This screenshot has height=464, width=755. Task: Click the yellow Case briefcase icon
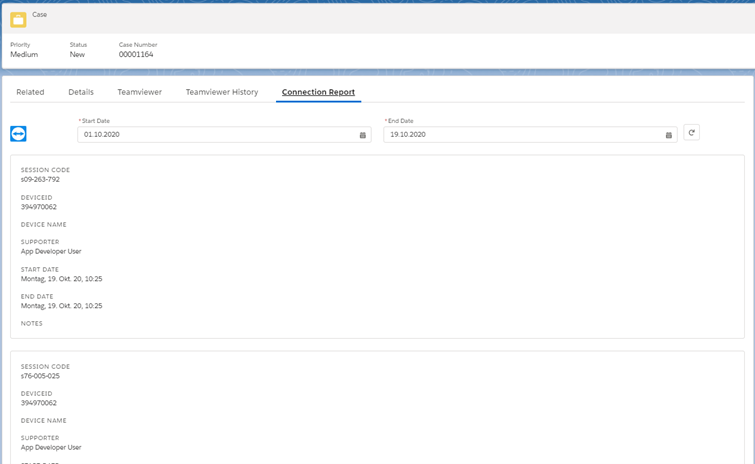[18, 20]
